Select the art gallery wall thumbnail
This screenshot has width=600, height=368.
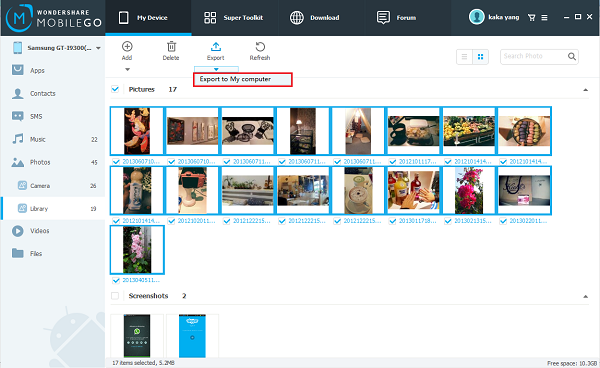192,131
